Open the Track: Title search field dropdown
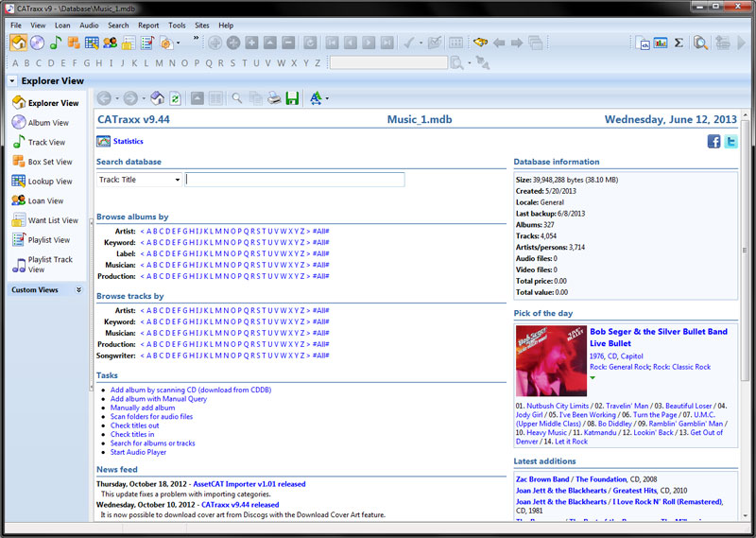The image size is (756, 538). (x=177, y=180)
